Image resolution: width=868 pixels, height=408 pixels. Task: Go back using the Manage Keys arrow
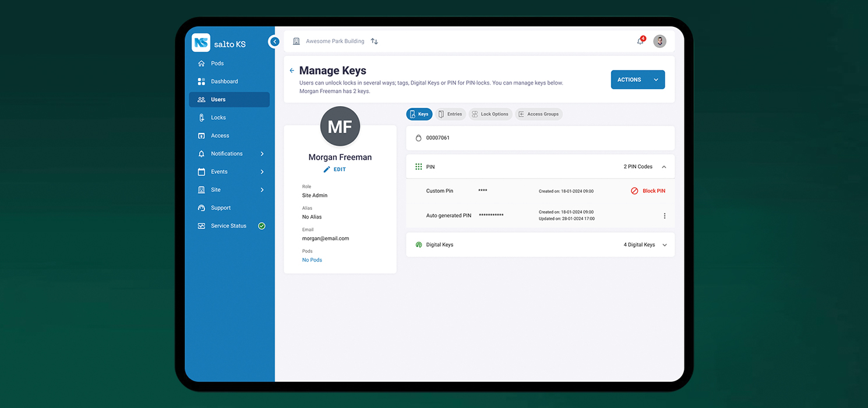coord(292,71)
